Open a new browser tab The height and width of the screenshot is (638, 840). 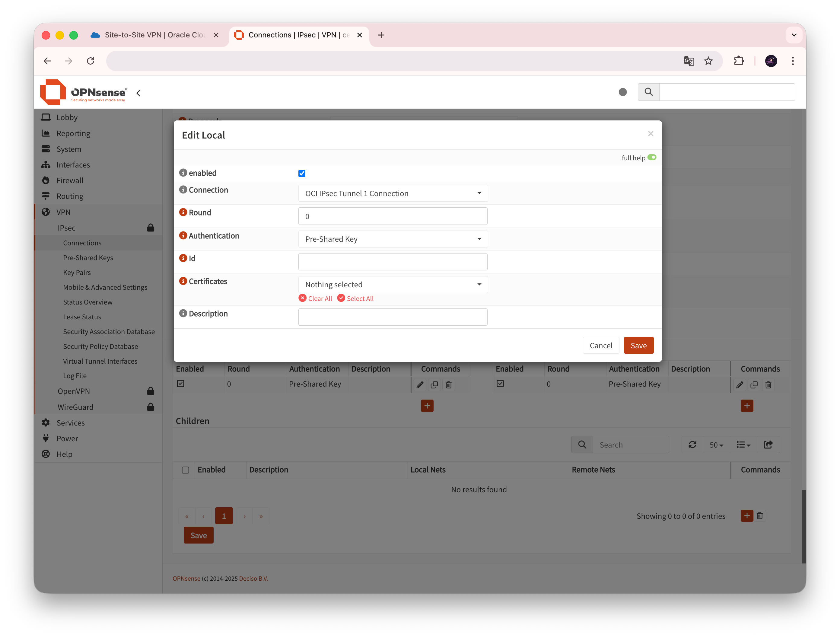click(381, 35)
